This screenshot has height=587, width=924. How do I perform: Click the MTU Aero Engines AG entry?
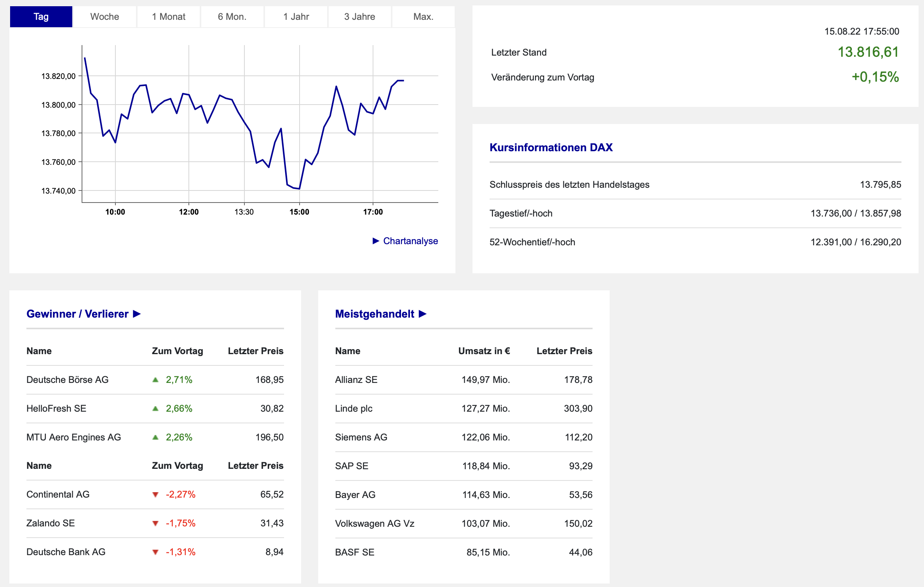tap(73, 437)
